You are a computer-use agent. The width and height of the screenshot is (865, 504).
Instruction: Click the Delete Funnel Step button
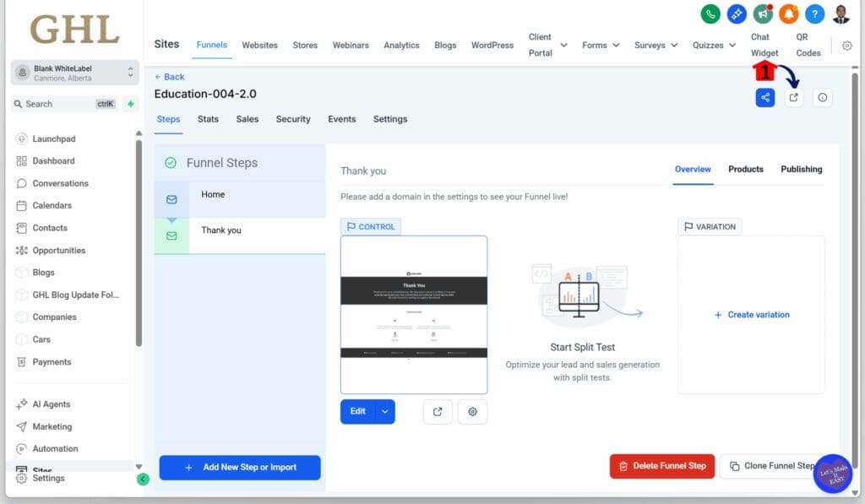pyautogui.click(x=662, y=466)
